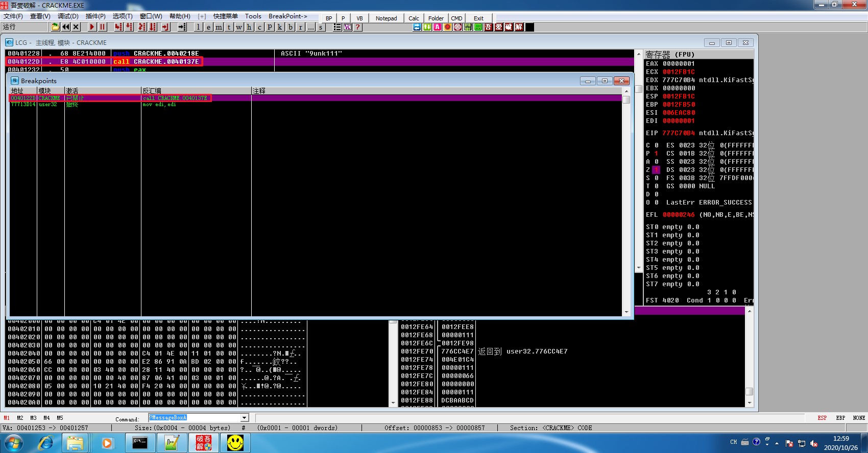Open Threads window with the 't' button
Image resolution: width=868 pixels, height=453 pixels.
pos(229,27)
